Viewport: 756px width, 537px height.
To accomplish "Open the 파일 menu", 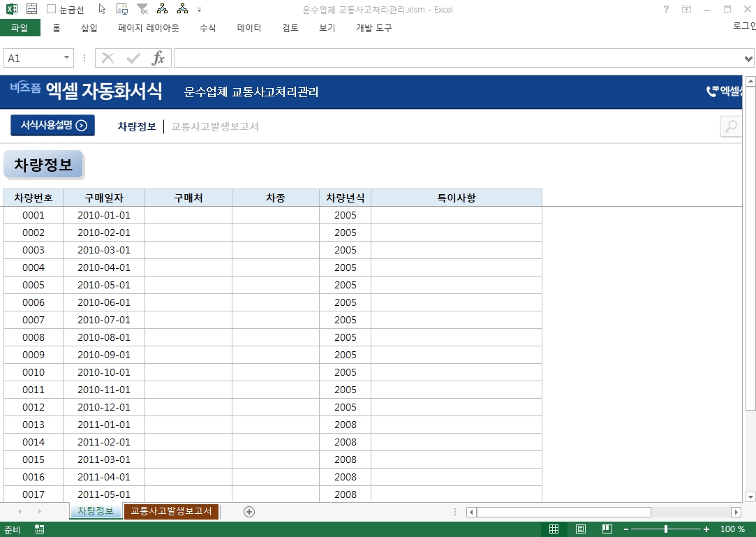I will [20, 28].
